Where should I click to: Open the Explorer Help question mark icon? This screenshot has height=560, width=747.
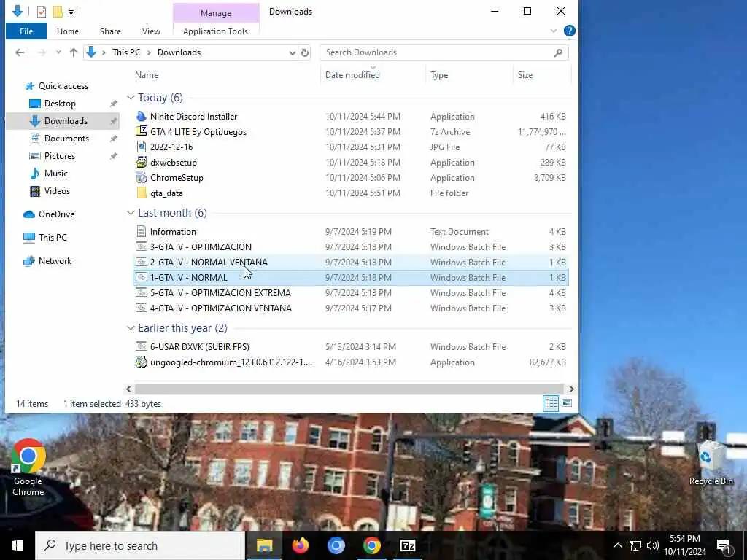pos(569,31)
